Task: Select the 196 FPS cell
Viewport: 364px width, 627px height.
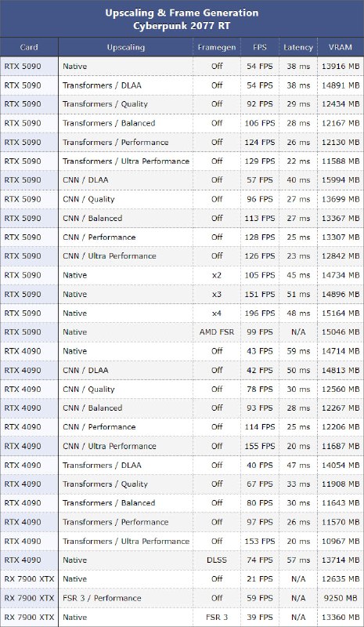Action: [260, 313]
